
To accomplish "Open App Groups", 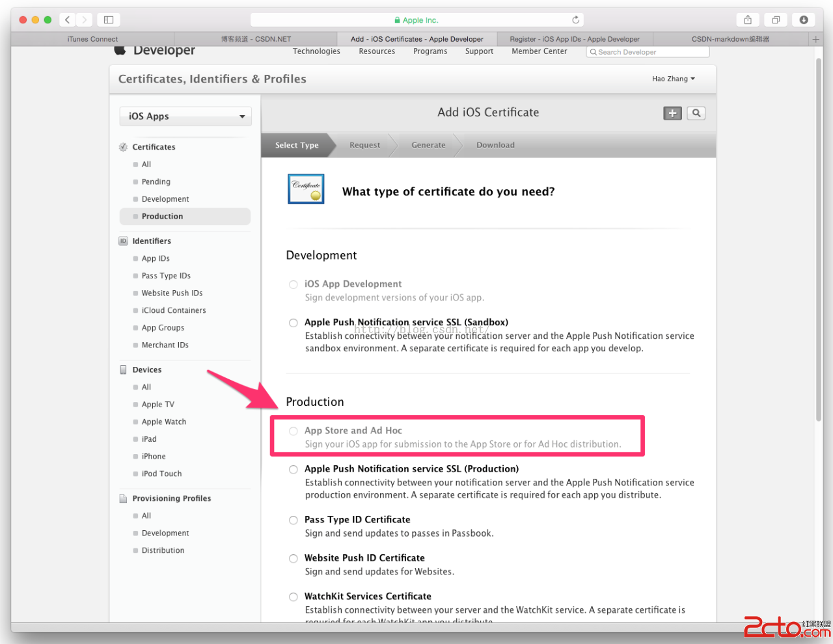I will coord(163,328).
